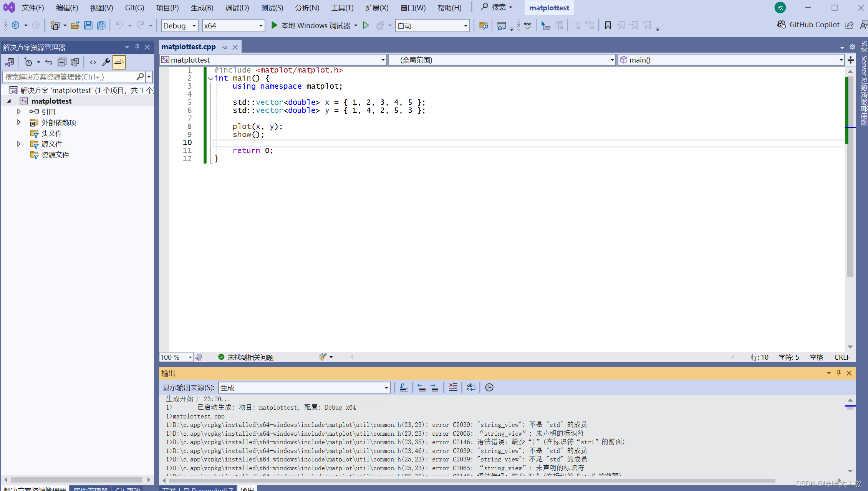Viewport: 868px width, 491px height.
Task: Expand the 源文件 folder node
Action: click(x=18, y=144)
